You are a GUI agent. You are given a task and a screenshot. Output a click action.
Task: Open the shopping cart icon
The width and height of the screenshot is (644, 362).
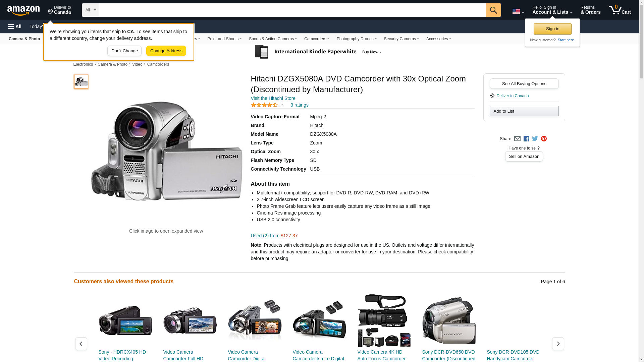pos(620,10)
